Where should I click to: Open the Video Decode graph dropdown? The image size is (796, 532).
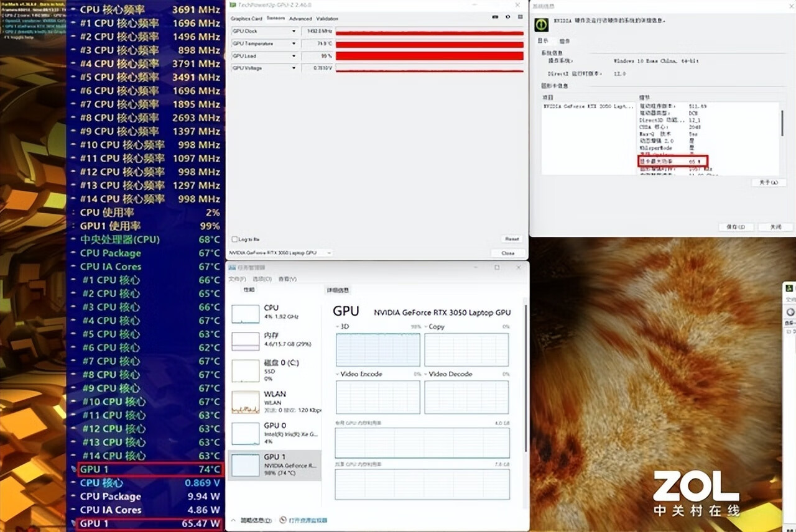coord(427,374)
